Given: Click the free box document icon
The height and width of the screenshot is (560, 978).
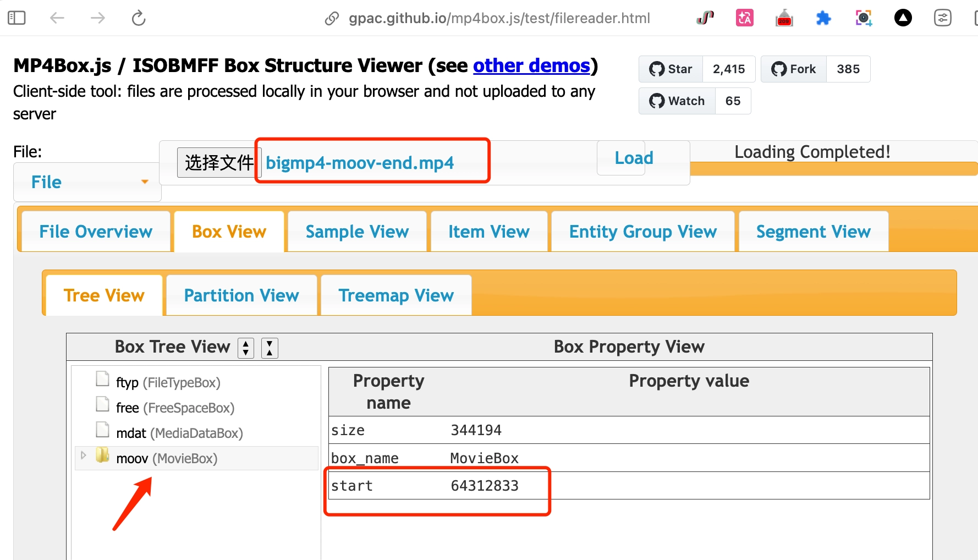Looking at the screenshot, I should point(102,404).
